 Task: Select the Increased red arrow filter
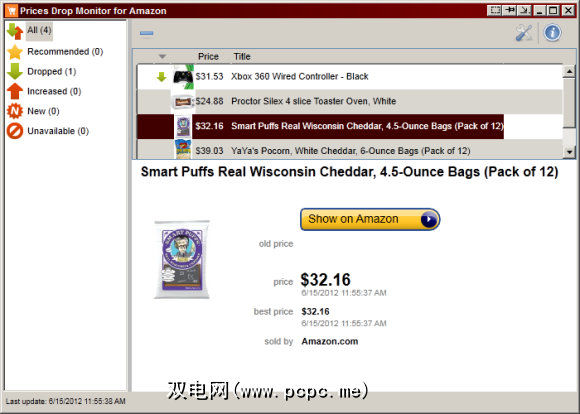point(44,91)
